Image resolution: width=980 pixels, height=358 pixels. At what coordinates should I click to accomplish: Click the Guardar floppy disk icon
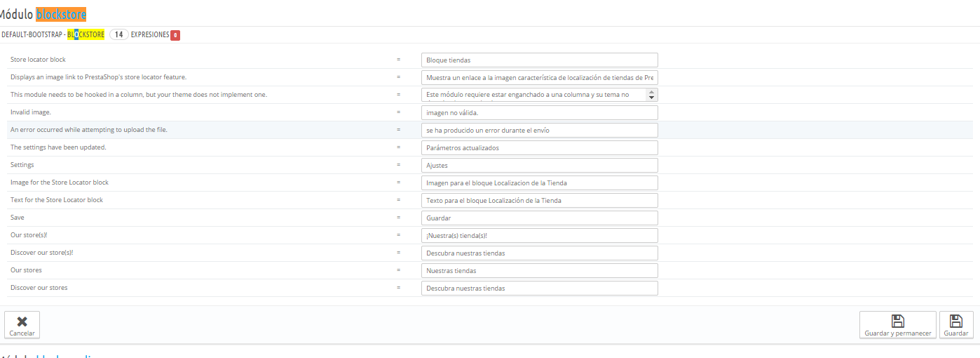click(x=955, y=321)
